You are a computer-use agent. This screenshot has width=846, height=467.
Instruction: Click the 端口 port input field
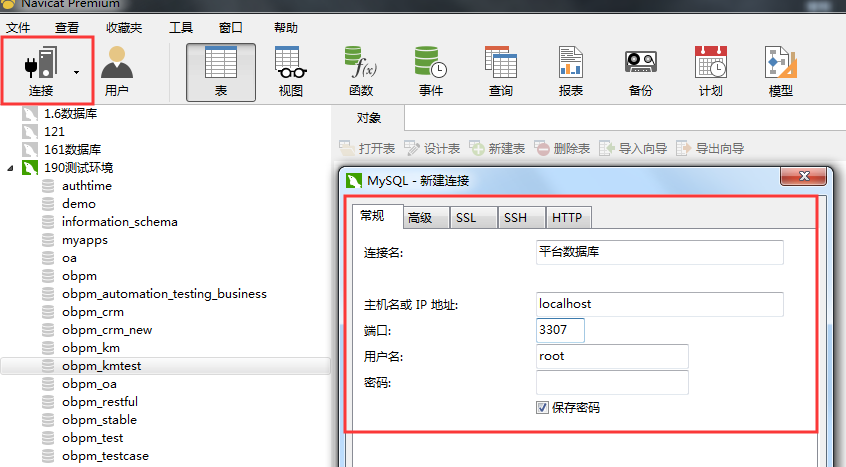[560, 330]
